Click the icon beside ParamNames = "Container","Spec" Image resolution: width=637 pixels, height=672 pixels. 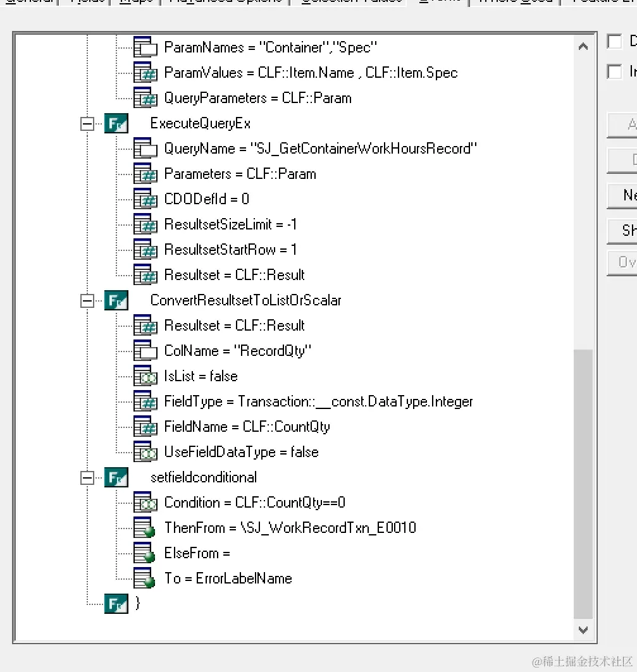pos(145,47)
